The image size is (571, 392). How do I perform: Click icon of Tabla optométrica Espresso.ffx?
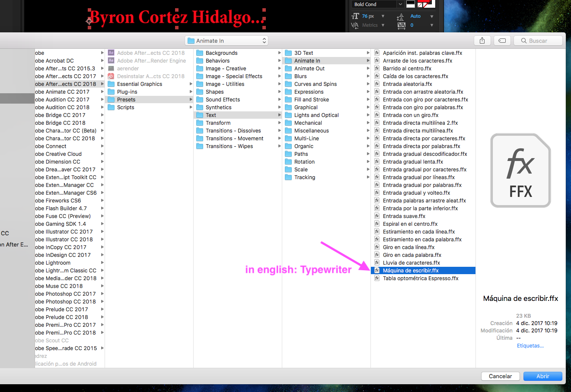tap(377, 278)
